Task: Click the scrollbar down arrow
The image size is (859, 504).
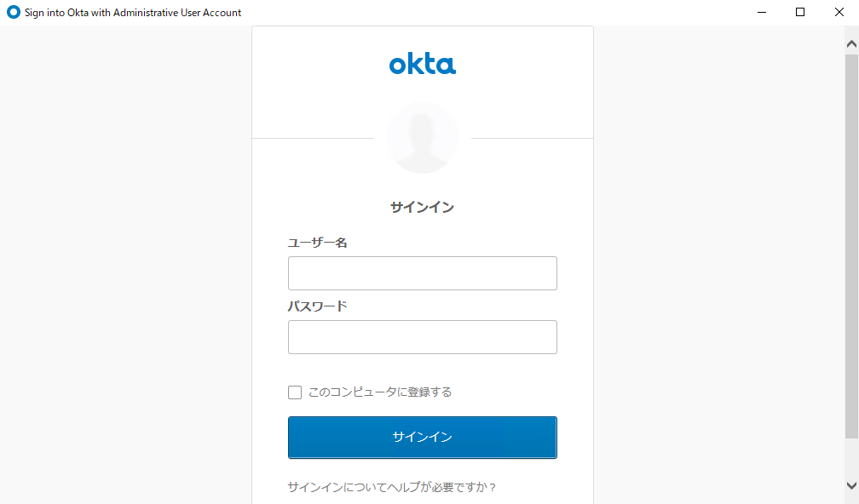Action: 851,485
